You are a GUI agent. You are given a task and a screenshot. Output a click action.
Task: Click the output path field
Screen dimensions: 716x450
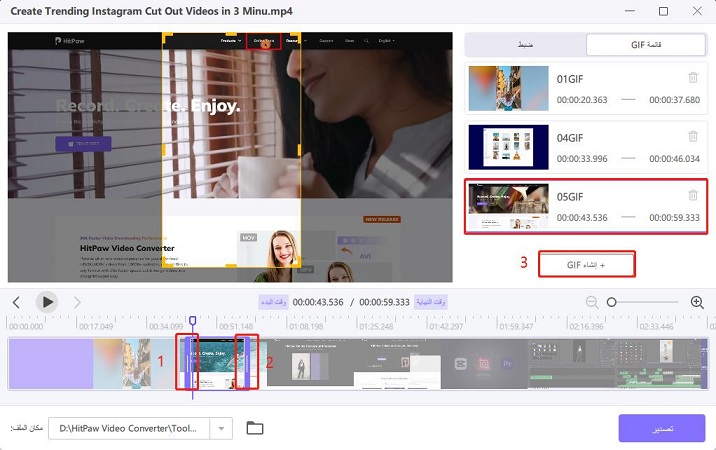[x=129, y=429]
